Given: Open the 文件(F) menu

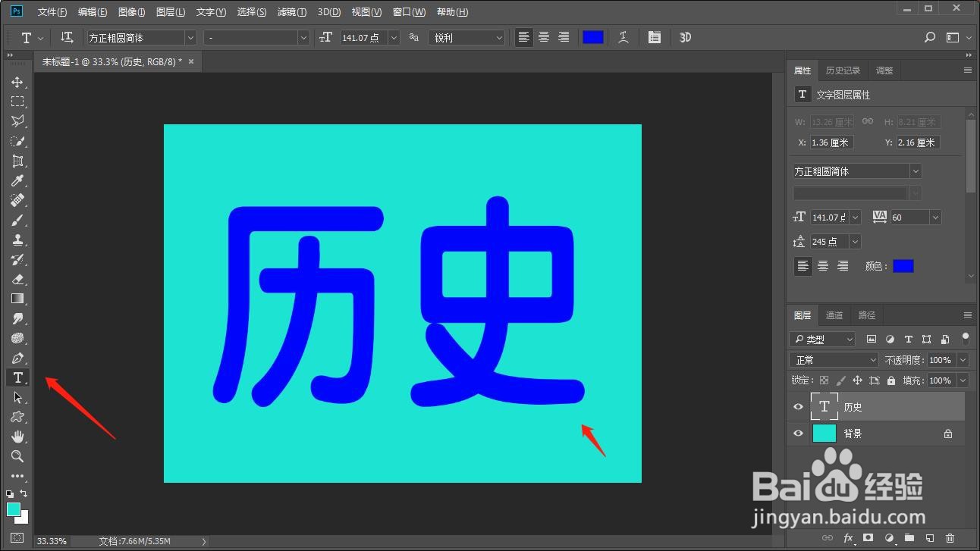Looking at the screenshot, I should (x=52, y=12).
